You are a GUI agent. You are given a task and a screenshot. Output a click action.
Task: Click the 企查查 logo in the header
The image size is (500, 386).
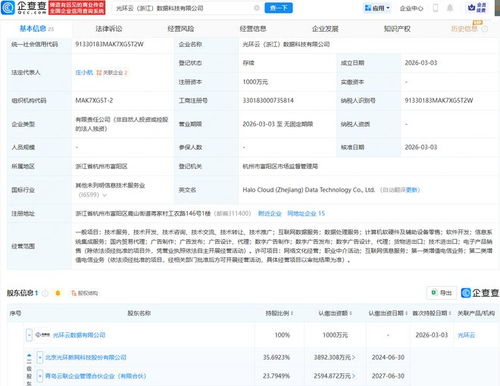pyautogui.click(x=24, y=8)
